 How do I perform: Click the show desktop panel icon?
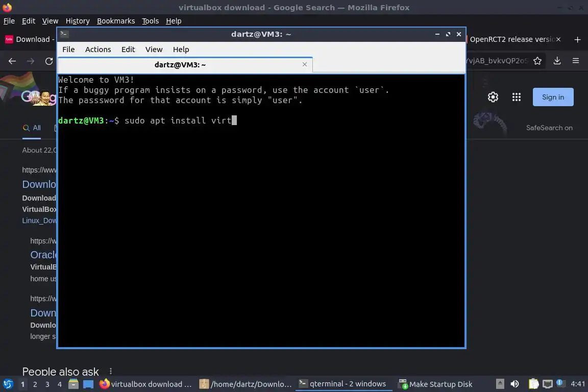tap(88, 384)
